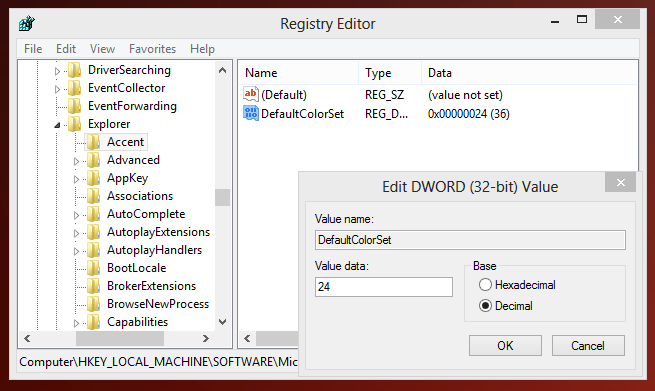The height and width of the screenshot is (391, 655).
Task: Confirm the DWORD edit with OK
Action: pos(505,345)
